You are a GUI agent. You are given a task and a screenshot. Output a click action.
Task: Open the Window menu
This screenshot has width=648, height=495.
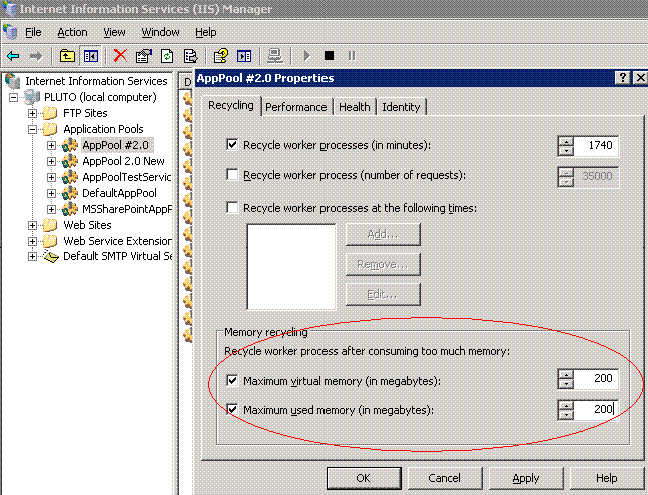click(x=160, y=32)
